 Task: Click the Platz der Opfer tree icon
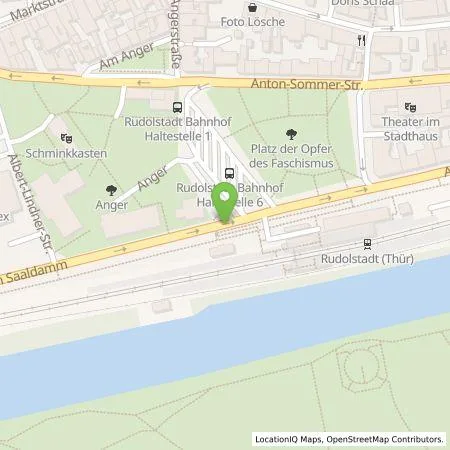292,134
